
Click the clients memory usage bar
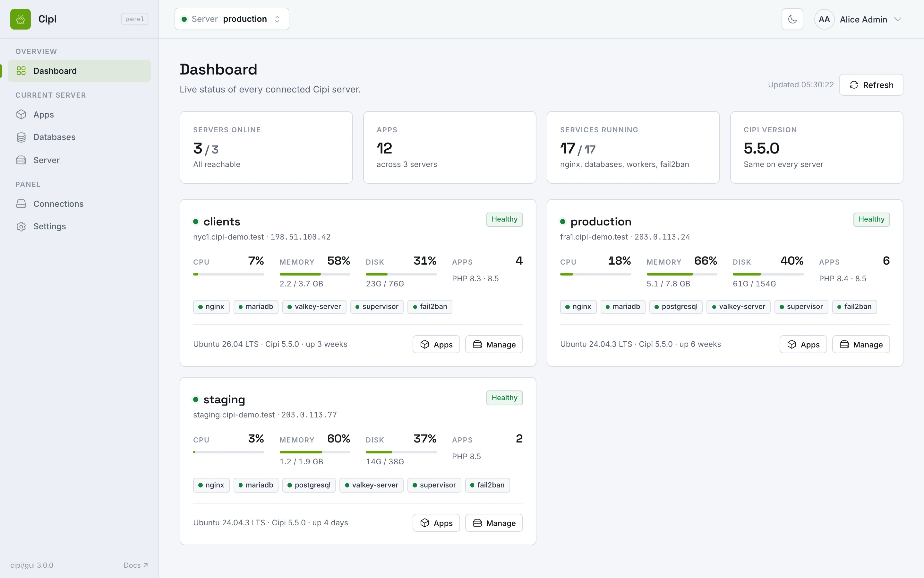click(x=315, y=274)
